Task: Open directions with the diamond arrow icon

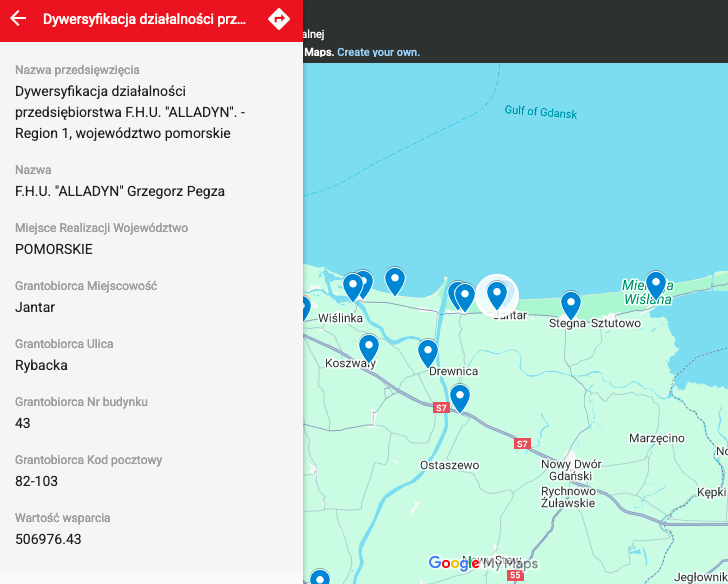Action: coord(279,19)
